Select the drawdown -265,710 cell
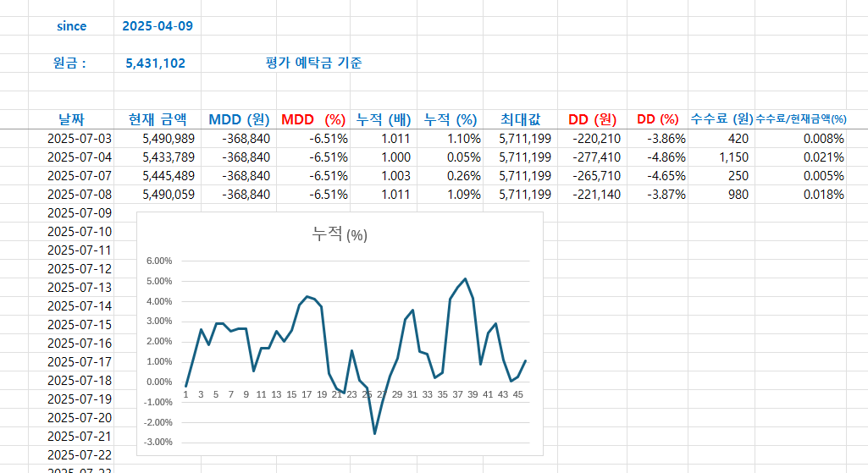868x473 pixels. [592, 176]
